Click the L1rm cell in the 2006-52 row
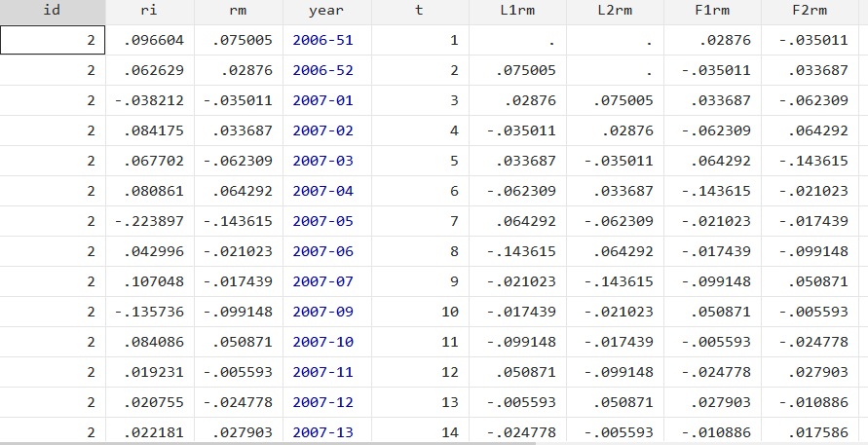Image resolution: width=868 pixels, height=445 pixels. point(517,70)
